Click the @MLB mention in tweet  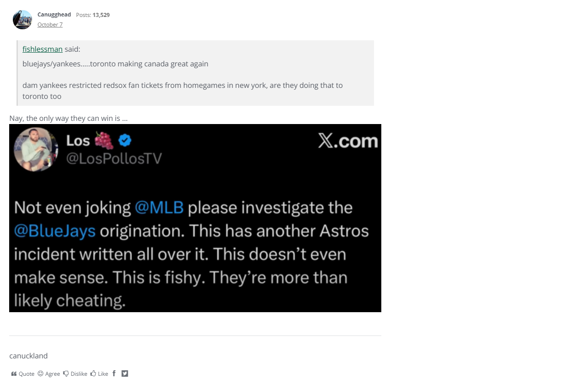[159, 208]
